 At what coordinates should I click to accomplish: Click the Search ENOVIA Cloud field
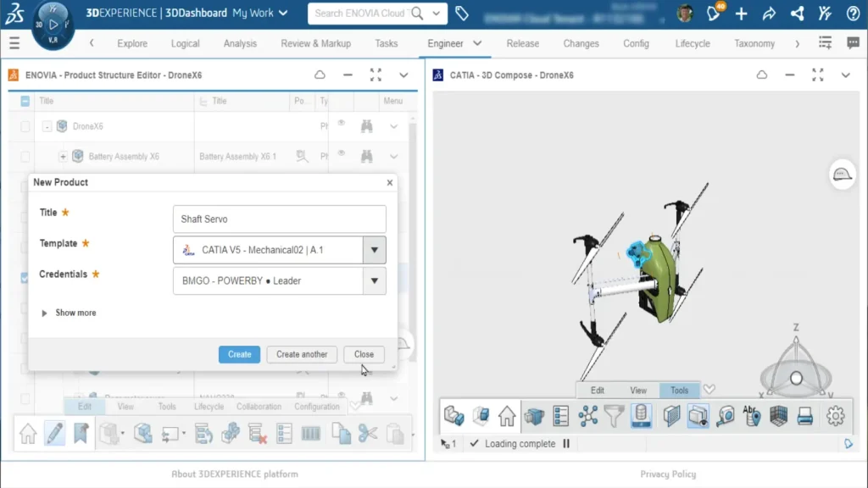point(360,14)
